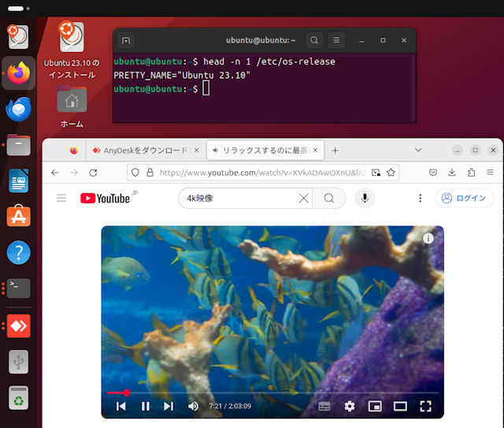The image size is (504, 428).
Task: Open the tracking protection shield icon
Action: (x=135, y=173)
